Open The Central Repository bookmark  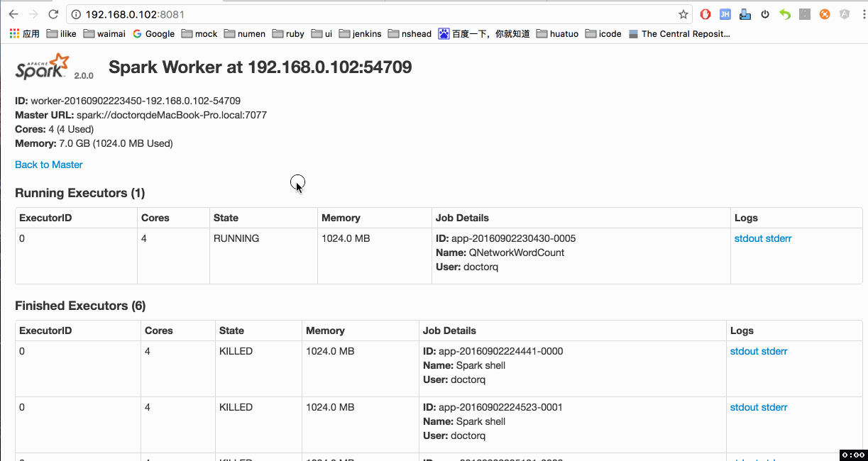point(679,33)
